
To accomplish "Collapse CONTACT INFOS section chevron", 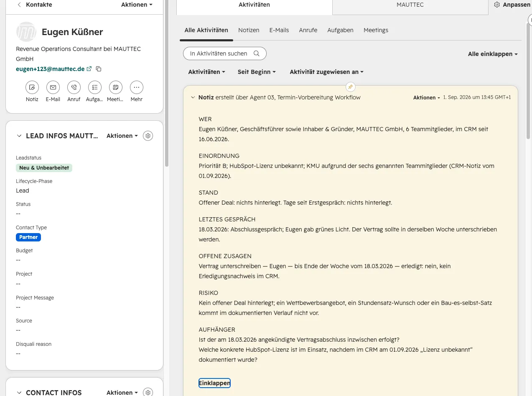I will click(19, 393).
